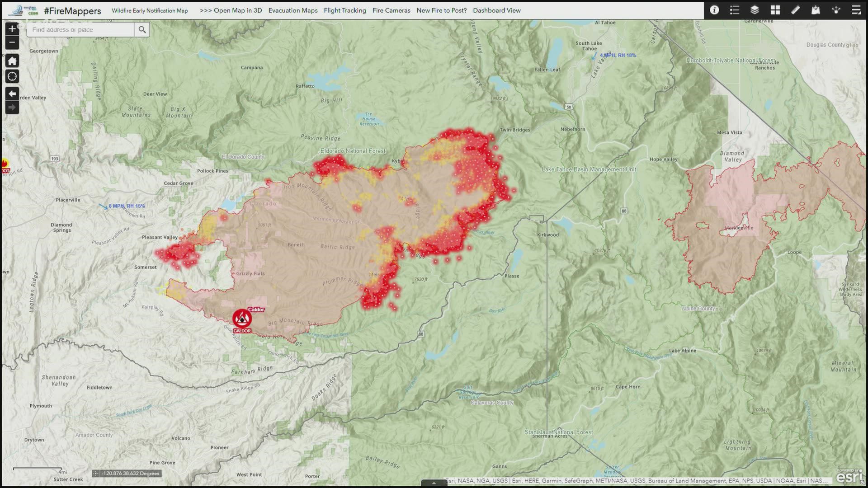Click the Pleasant Valley label
868x488 pixels.
coord(160,237)
